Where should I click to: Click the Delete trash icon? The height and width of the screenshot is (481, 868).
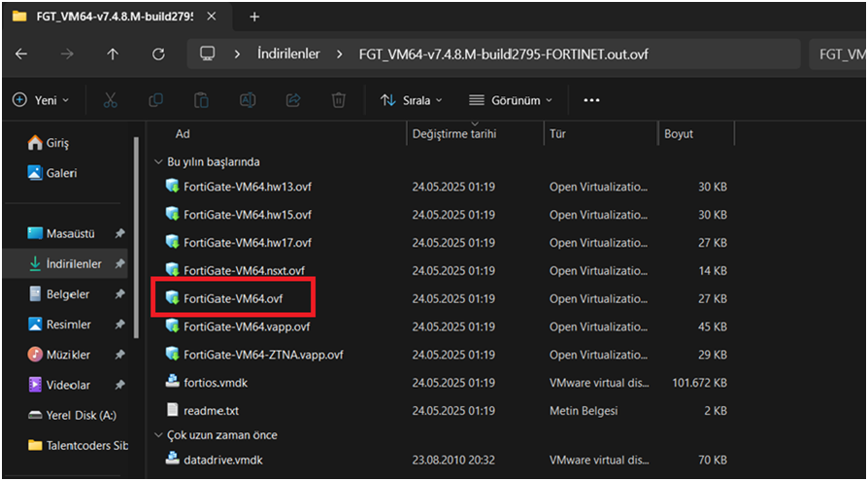(x=338, y=100)
